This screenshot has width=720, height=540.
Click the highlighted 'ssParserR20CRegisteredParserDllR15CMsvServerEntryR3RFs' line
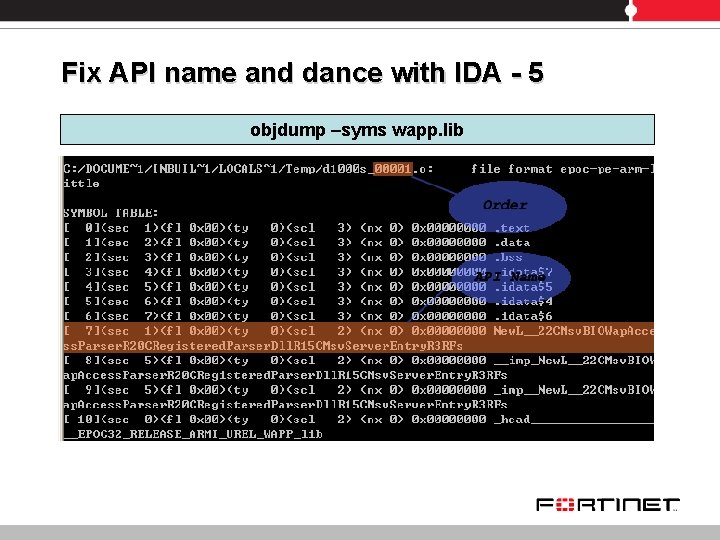[x=263, y=346]
